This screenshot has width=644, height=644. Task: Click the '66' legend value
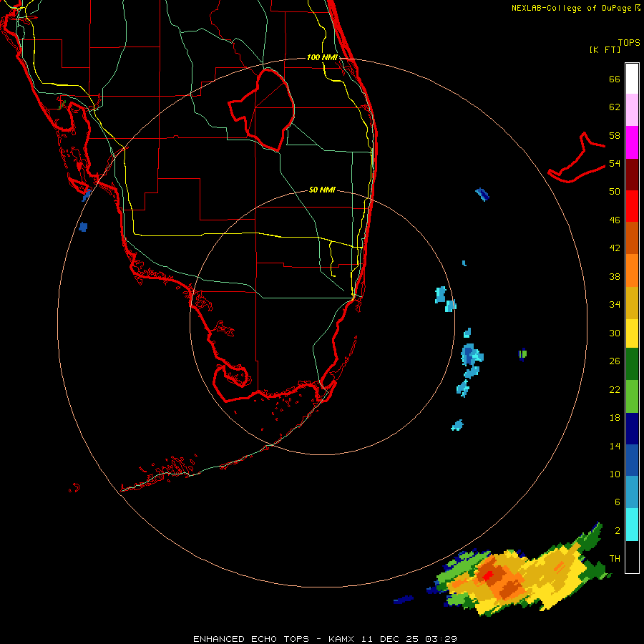[615, 79]
